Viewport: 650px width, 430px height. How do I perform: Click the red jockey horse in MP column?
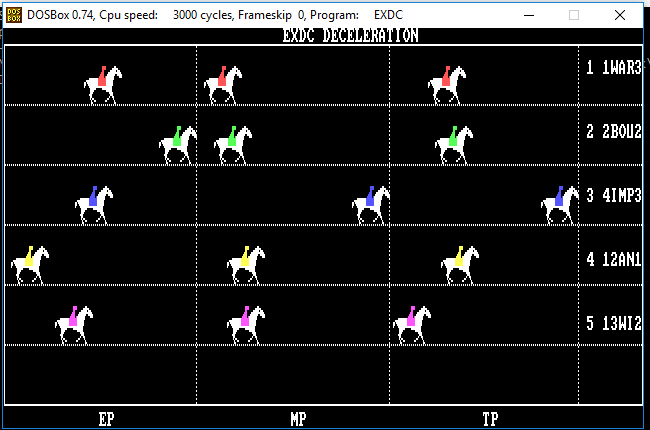coord(223,85)
